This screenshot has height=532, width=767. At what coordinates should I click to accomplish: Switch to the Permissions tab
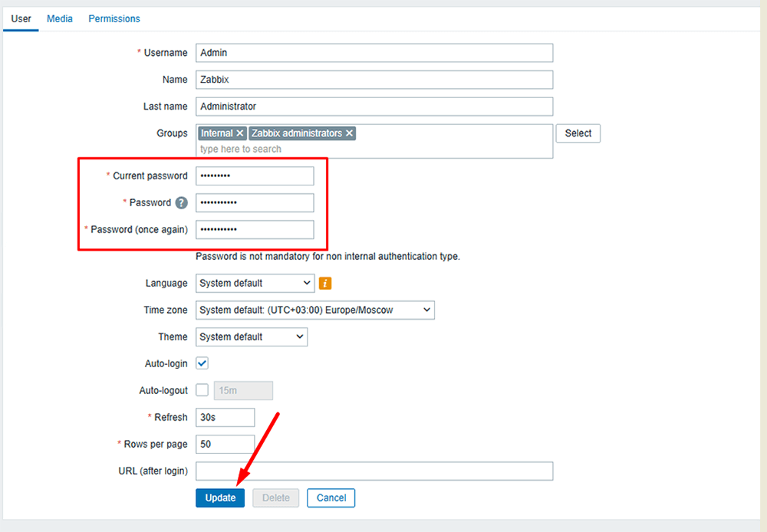click(x=114, y=18)
